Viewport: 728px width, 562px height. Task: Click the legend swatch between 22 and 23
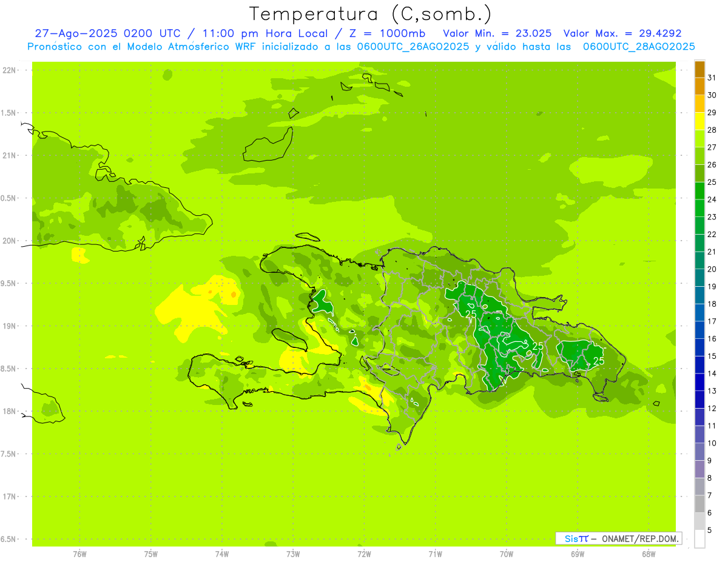[x=699, y=226]
